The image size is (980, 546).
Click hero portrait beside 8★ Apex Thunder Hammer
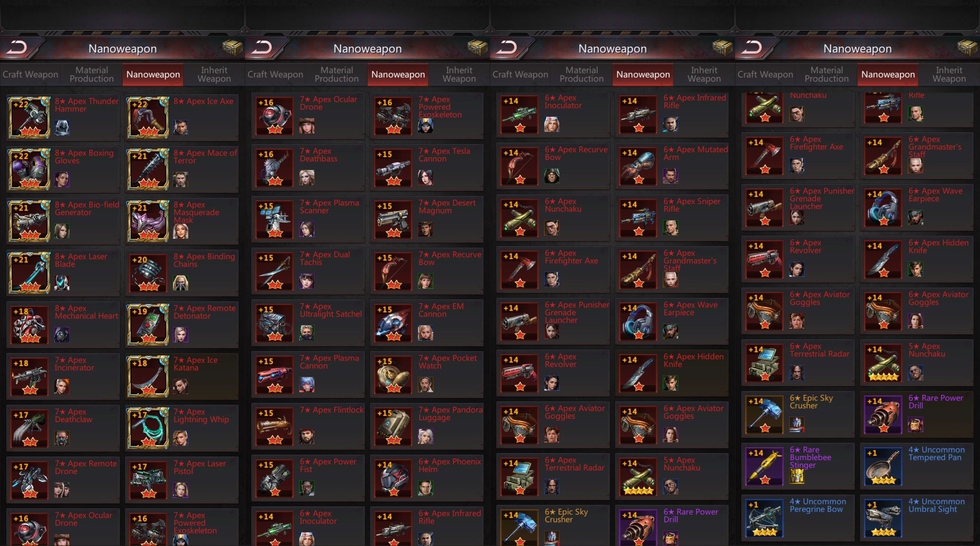tap(62, 128)
